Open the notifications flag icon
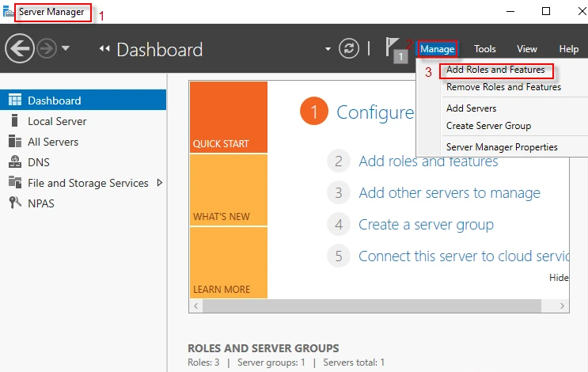This screenshot has height=372, width=588. point(395,49)
